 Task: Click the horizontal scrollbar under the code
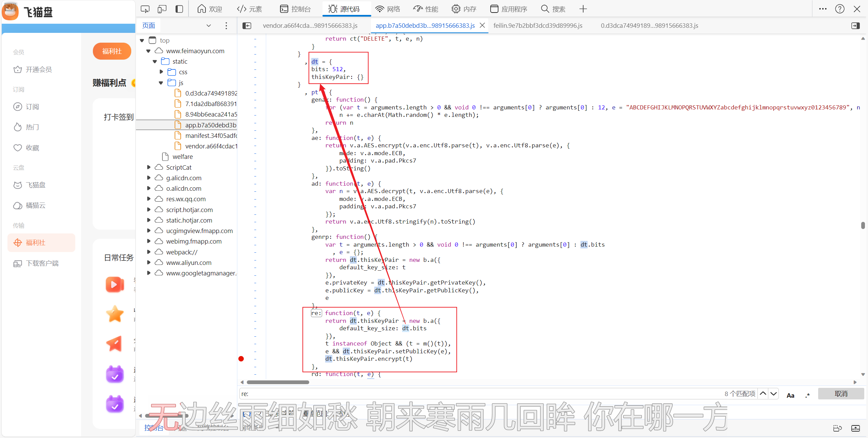click(x=278, y=382)
